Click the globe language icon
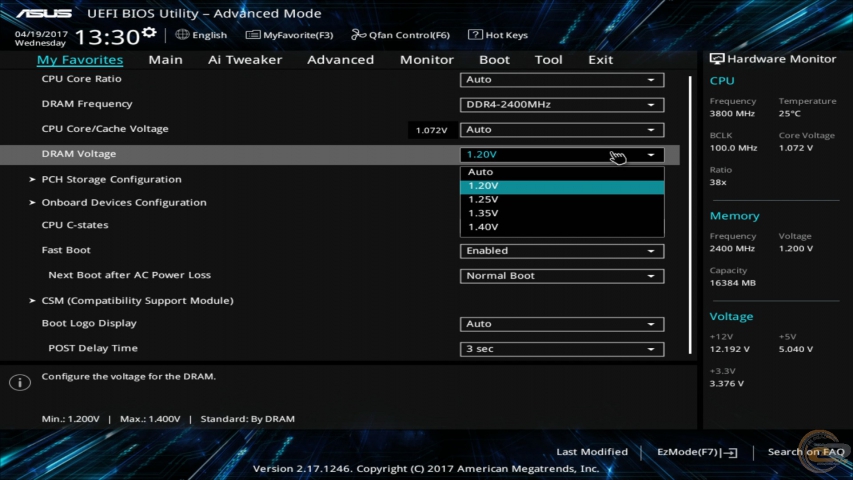Screen dimensions: 853x480 tap(182, 34)
